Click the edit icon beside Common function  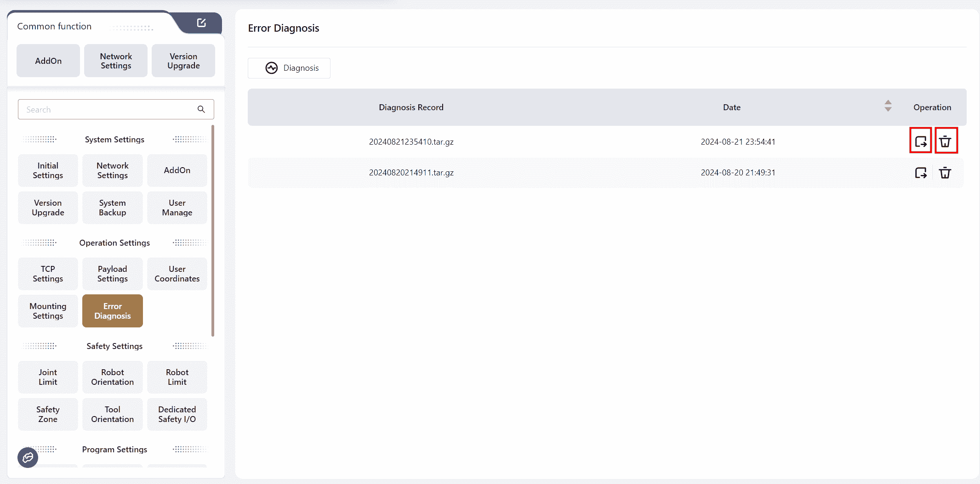point(201,23)
